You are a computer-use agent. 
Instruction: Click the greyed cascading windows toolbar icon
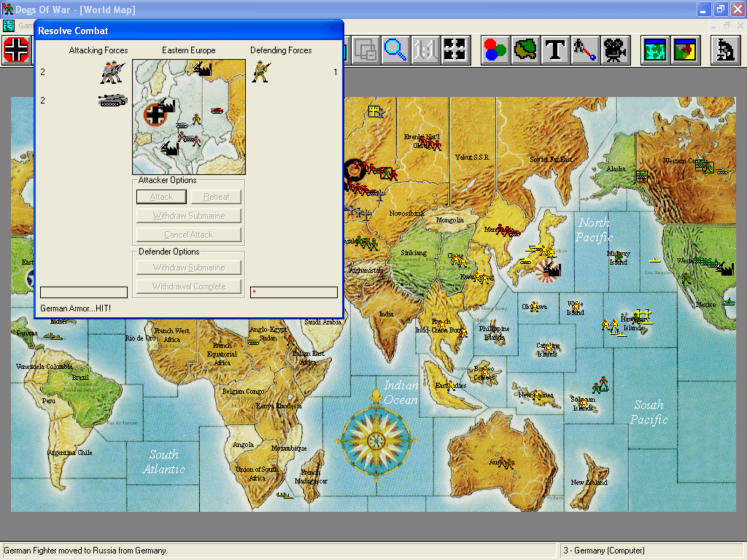365,50
